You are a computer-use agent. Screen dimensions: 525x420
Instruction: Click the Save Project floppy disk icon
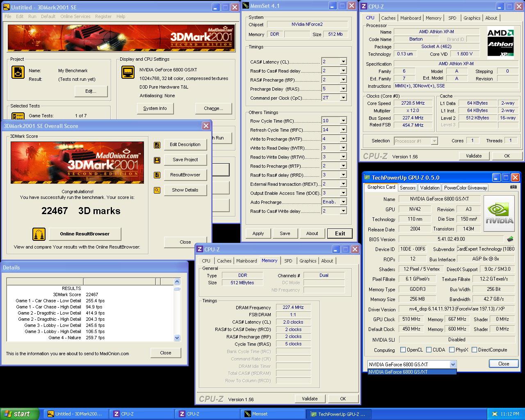click(x=157, y=160)
